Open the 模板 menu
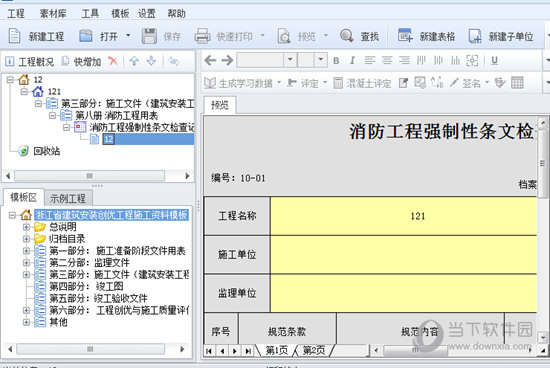The image size is (550, 368). [x=120, y=14]
